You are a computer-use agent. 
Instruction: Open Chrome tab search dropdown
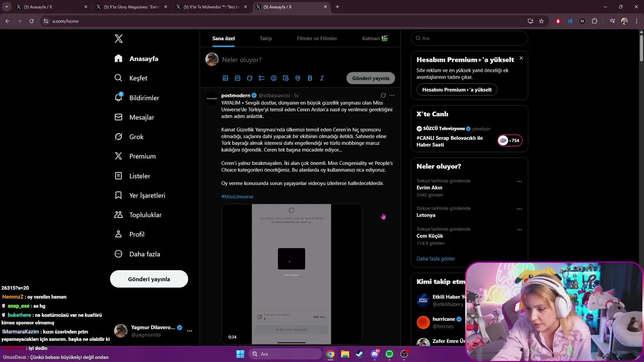point(7,7)
